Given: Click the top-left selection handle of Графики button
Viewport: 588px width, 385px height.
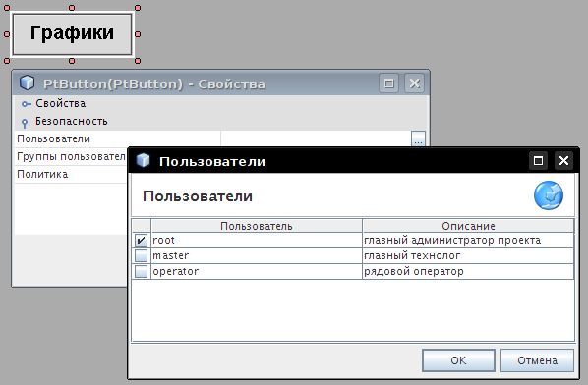Looking at the screenshot, I should [7, 8].
